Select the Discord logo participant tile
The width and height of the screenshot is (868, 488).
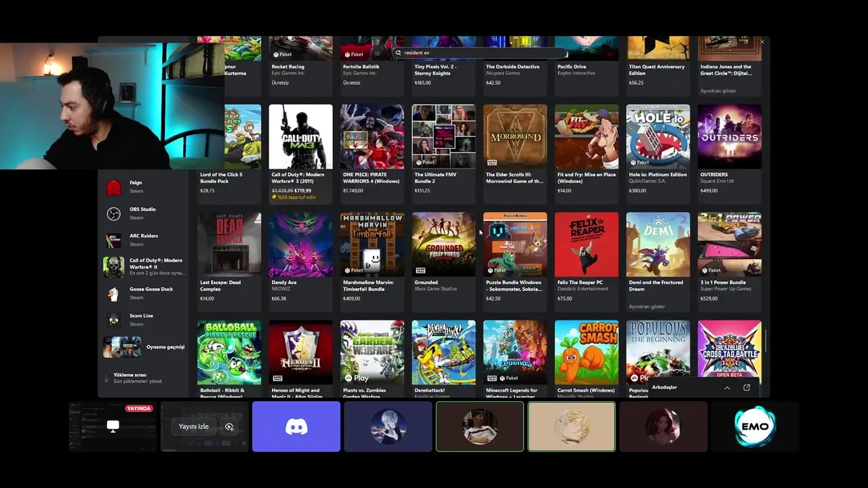(296, 426)
